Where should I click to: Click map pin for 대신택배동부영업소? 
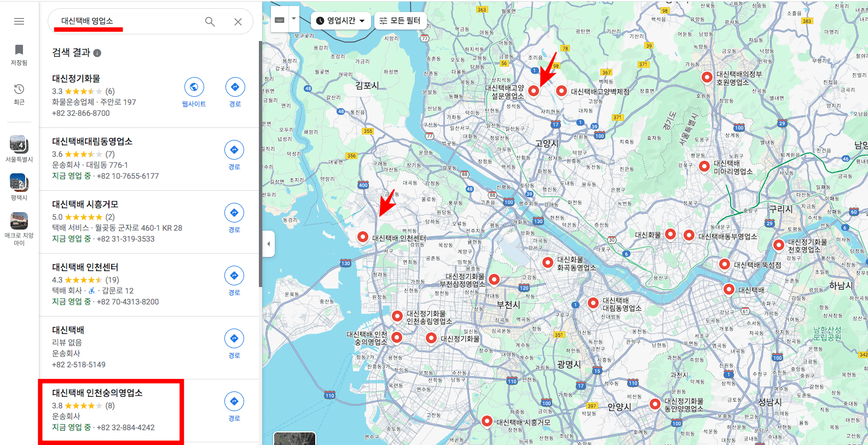[689, 235]
